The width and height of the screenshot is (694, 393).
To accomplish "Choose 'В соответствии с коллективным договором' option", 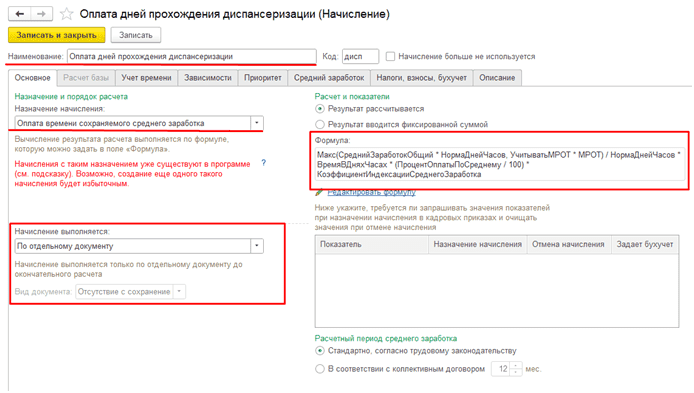I will (x=320, y=369).
